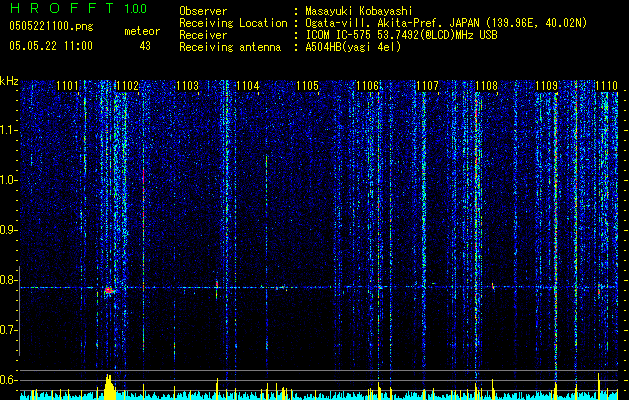Click the 1110 time marker
The height and width of the screenshot is (400, 629).
click(607, 86)
